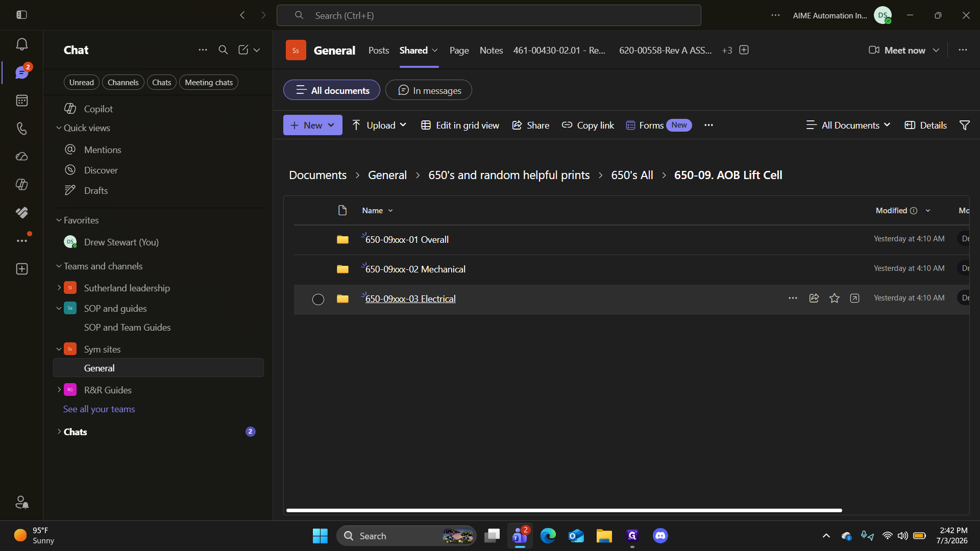The image size is (980, 551).
Task: Open Discord from the taskbar
Action: 660,536
